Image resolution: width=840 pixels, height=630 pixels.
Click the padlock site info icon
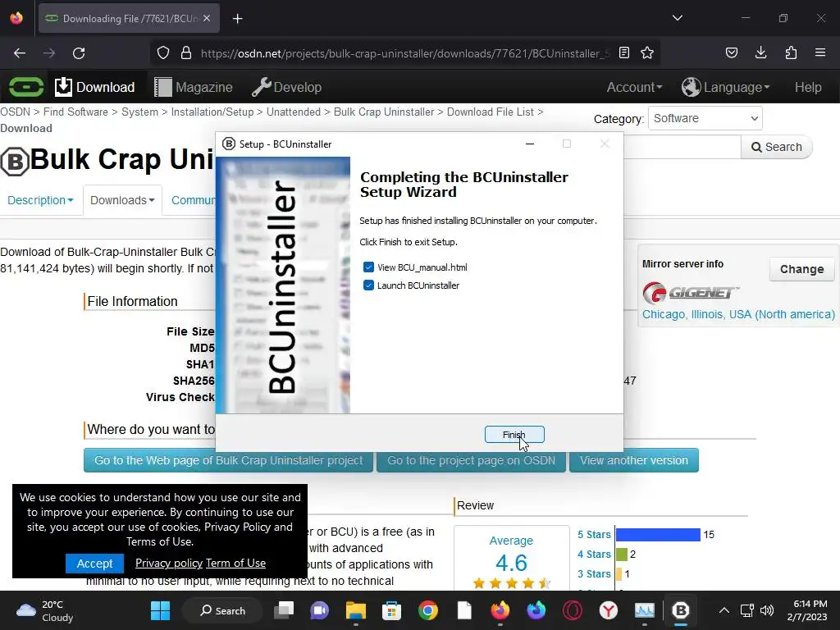[186, 53]
